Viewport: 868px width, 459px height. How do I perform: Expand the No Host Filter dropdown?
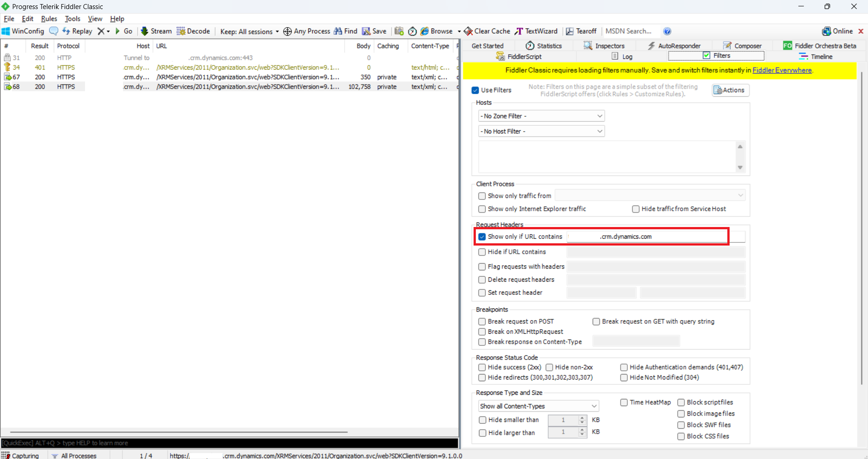541,131
